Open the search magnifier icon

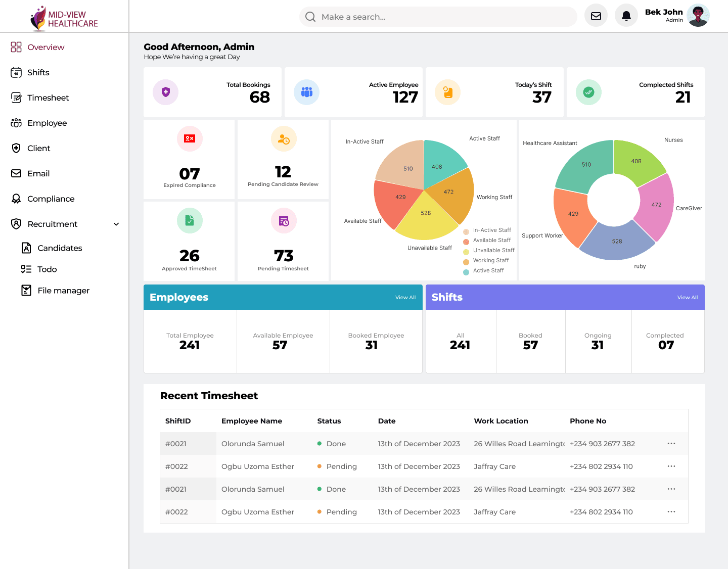(x=310, y=17)
